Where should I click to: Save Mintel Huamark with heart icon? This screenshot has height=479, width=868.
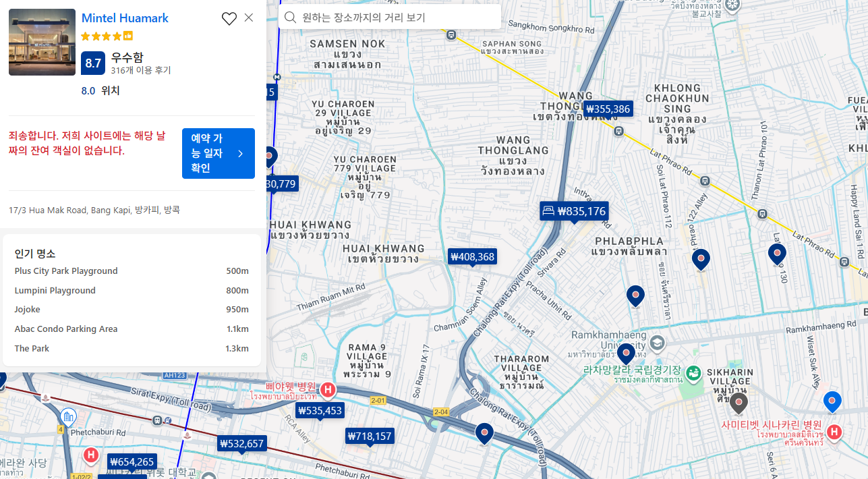click(x=229, y=19)
